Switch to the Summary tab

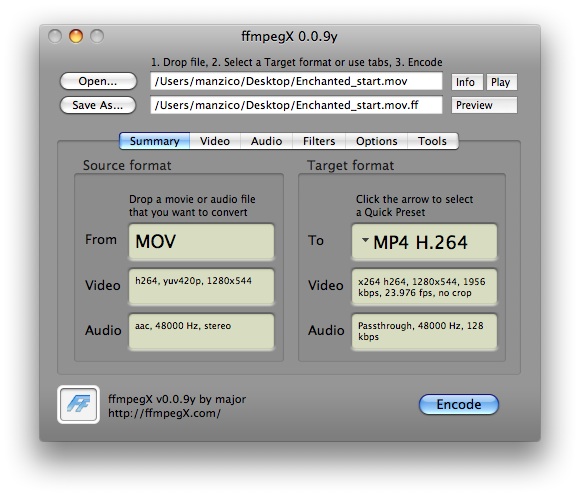155,141
